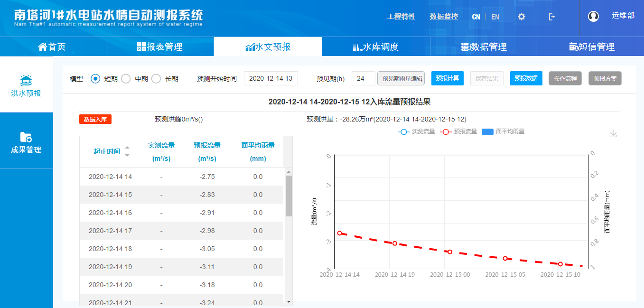This screenshot has width=644, height=308.
Task: Open the 短信管理 tab
Action: pos(591,47)
